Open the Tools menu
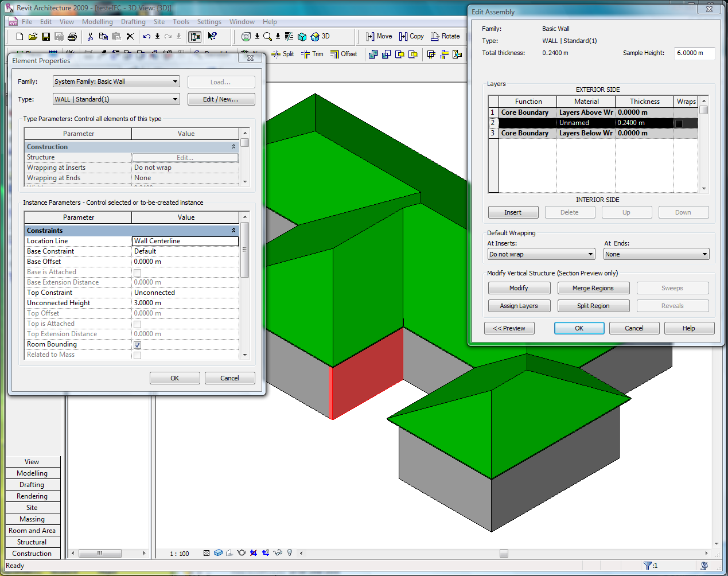The width and height of the screenshot is (728, 576). click(x=181, y=22)
